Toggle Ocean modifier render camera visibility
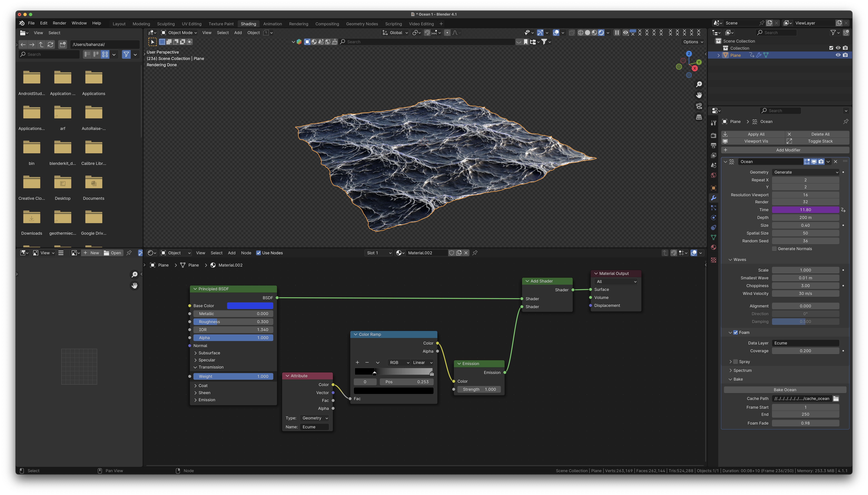The width and height of the screenshot is (868, 495). pyautogui.click(x=821, y=162)
